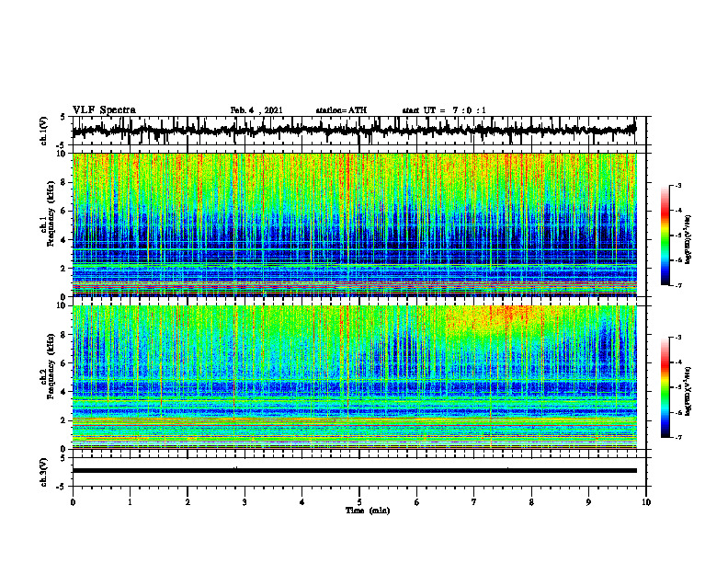Click time axis tick label "3"
Viewport: 728px width, 563px height.
point(245,502)
